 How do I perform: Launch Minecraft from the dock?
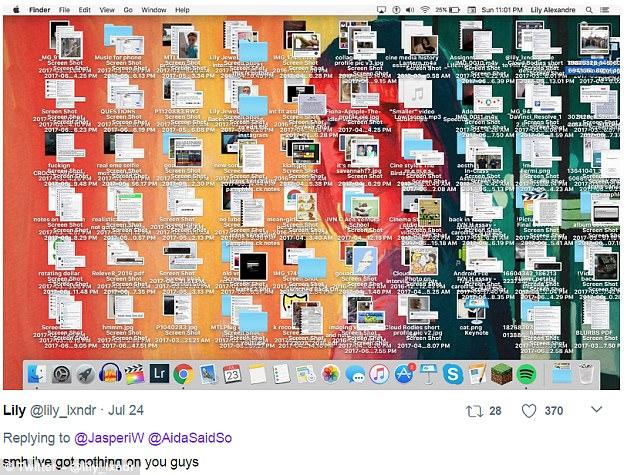pos(501,374)
